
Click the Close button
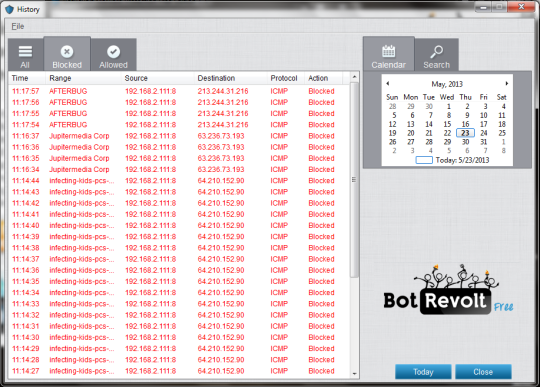(483, 372)
